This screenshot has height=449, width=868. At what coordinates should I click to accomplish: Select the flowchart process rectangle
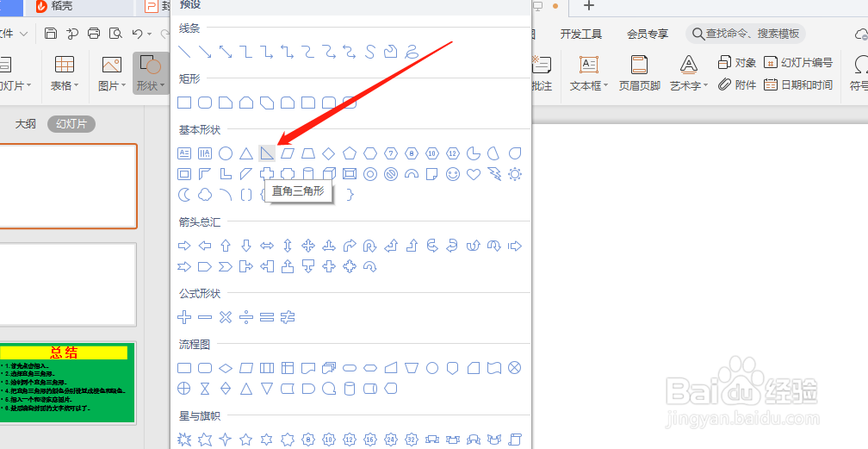pyautogui.click(x=184, y=367)
